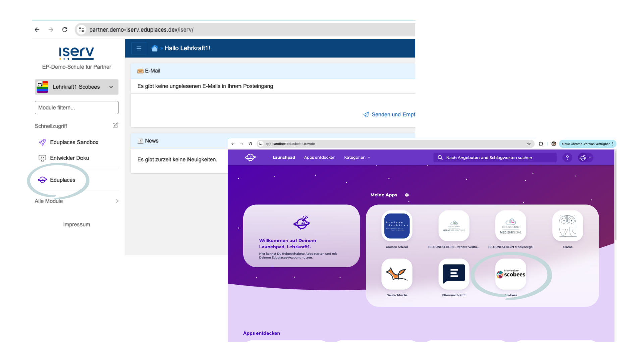Bookmark page with the star icon

coord(529,144)
